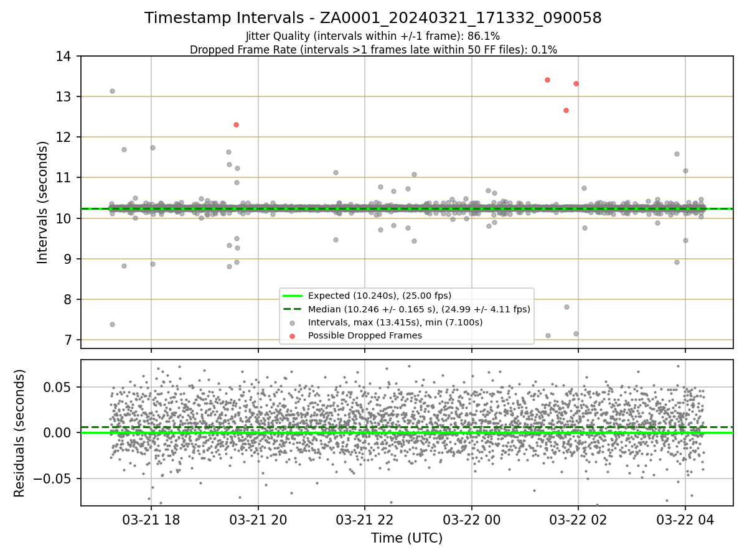747x560 pixels.
Task: Click the plot title 'Timestamp Intervals - ZA0001_20240321_171332_090058'
Action: point(373,18)
